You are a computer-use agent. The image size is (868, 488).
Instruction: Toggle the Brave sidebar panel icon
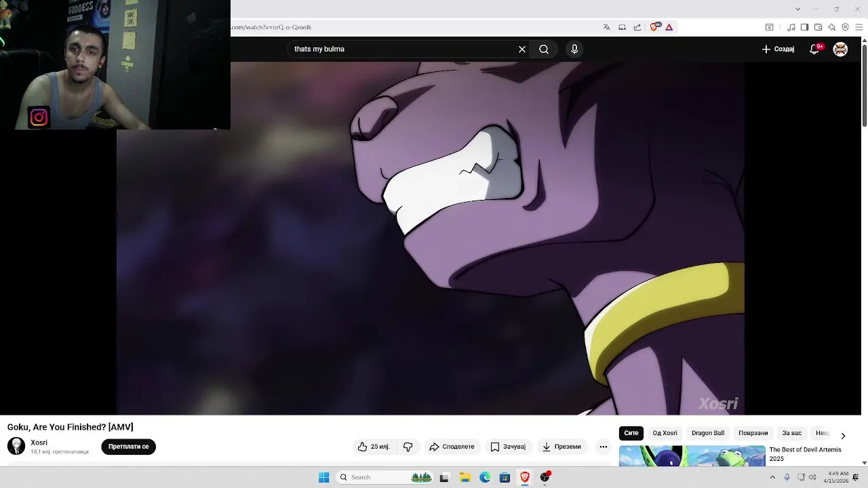[x=804, y=27]
